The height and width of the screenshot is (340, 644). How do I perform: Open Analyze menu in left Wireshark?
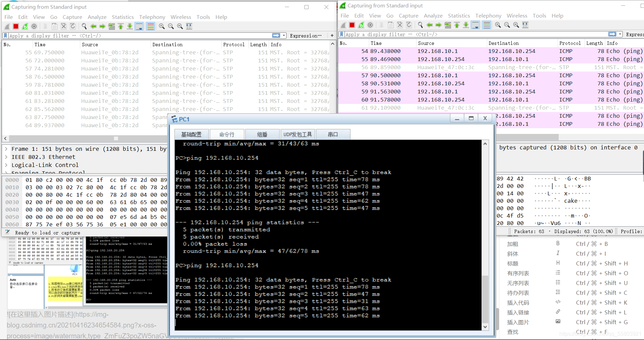point(97,17)
